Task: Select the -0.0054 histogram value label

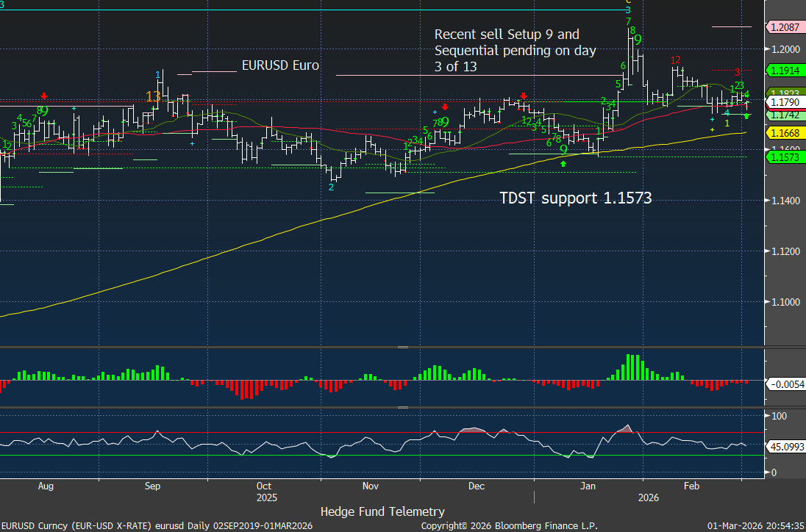Action: pos(785,384)
